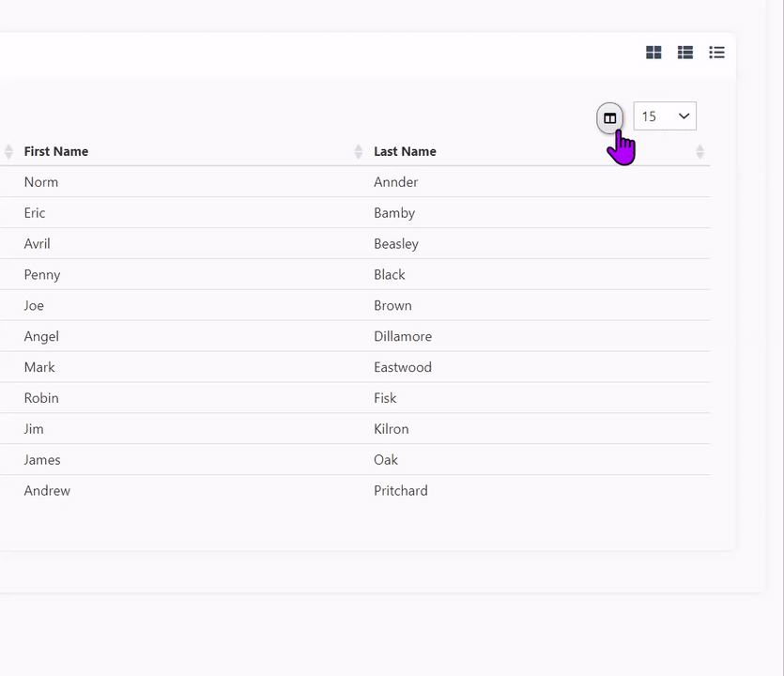Click the last name Kilron
Viewport: 784px width, 676px height.
pos(392,429)
